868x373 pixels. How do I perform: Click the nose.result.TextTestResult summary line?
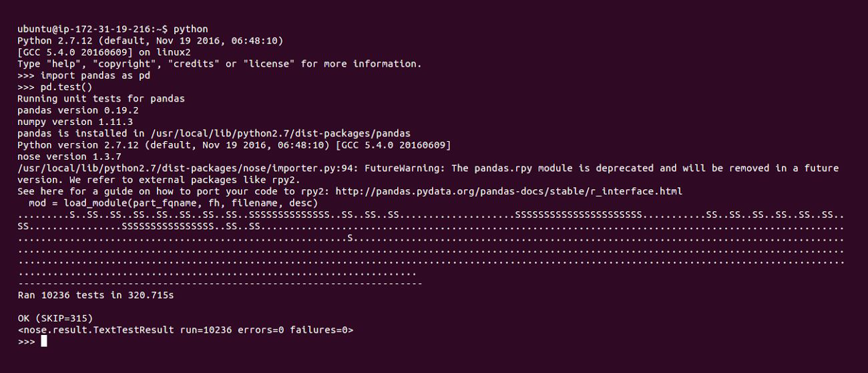[186, 330]
